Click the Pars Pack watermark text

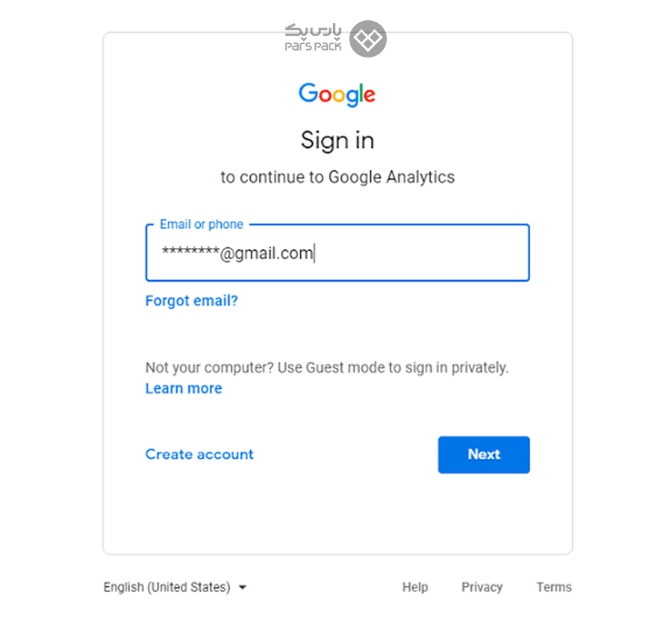(313, 38)
